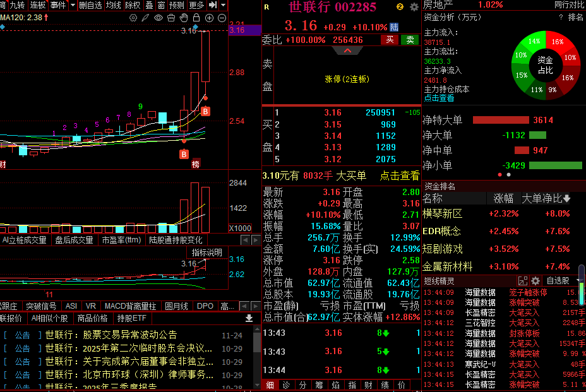Click the 资金占比 donut chart
Screen dimensions: 586x392
546,66
